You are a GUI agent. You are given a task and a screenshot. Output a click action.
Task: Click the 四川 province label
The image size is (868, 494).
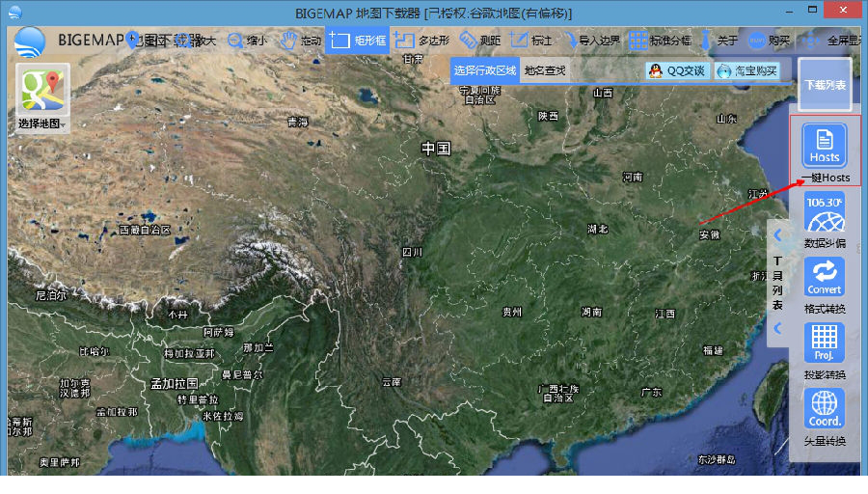[x=413, y=252]
